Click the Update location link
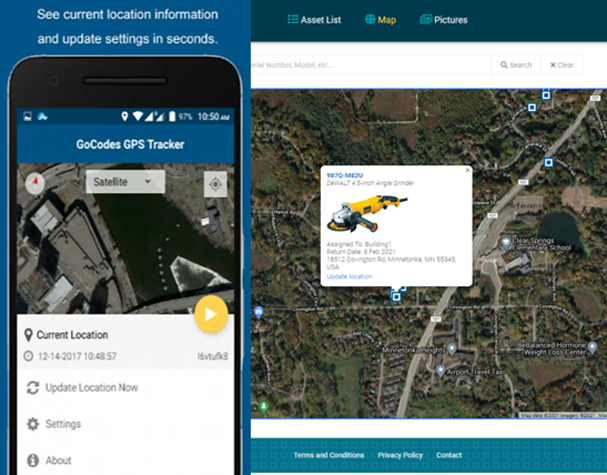This screenshot has width=607, height=475. (349, 276)
